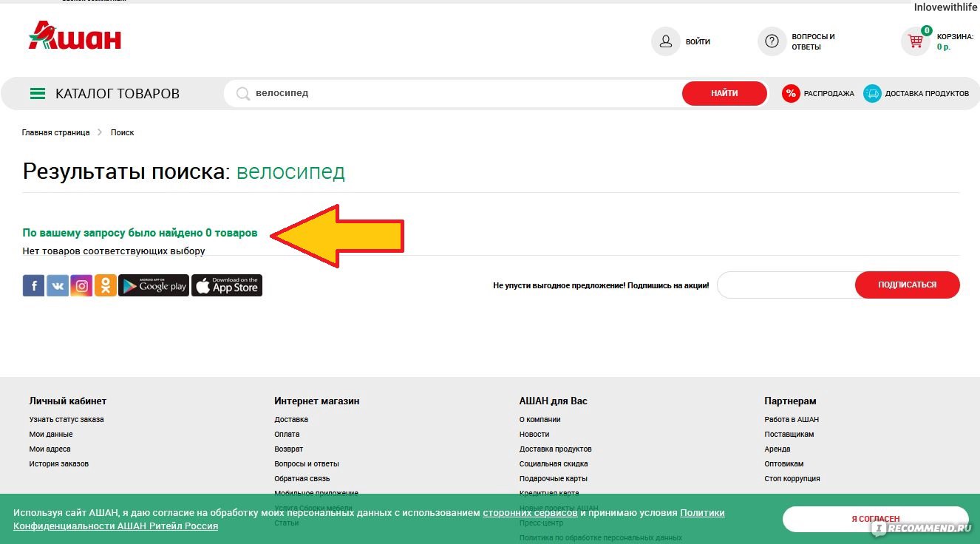This screenshot has width=980, height=544.
Task: Click 'По вашему запросу было найдено 0 товаров'
Action: (140, 233)
